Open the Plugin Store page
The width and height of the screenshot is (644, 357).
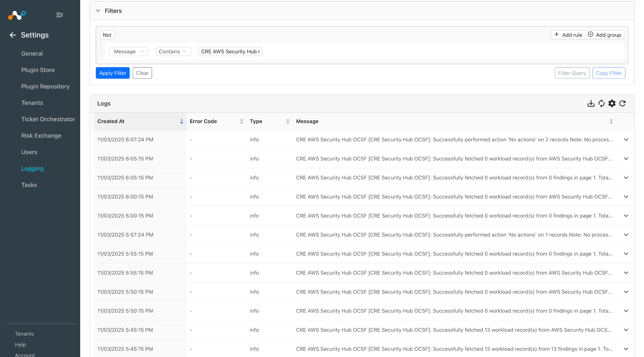(38, 70)
